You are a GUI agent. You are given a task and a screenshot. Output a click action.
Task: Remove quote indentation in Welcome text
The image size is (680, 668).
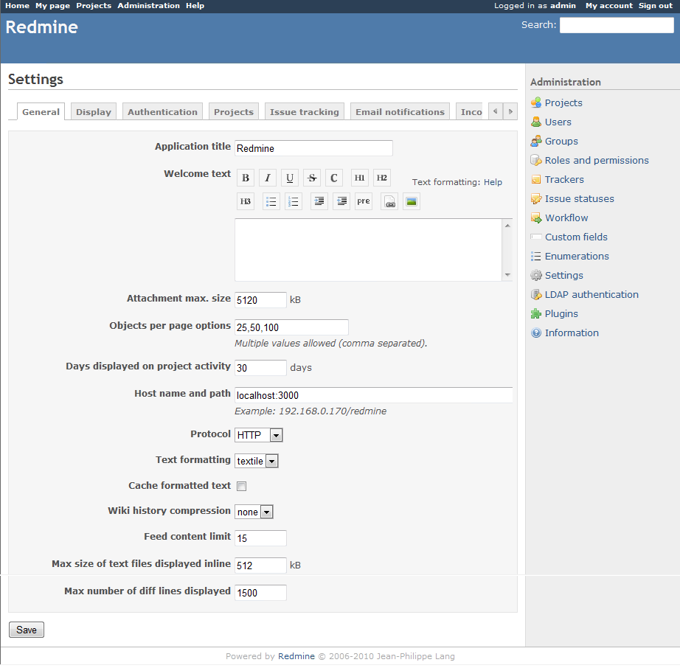[341, 201]
